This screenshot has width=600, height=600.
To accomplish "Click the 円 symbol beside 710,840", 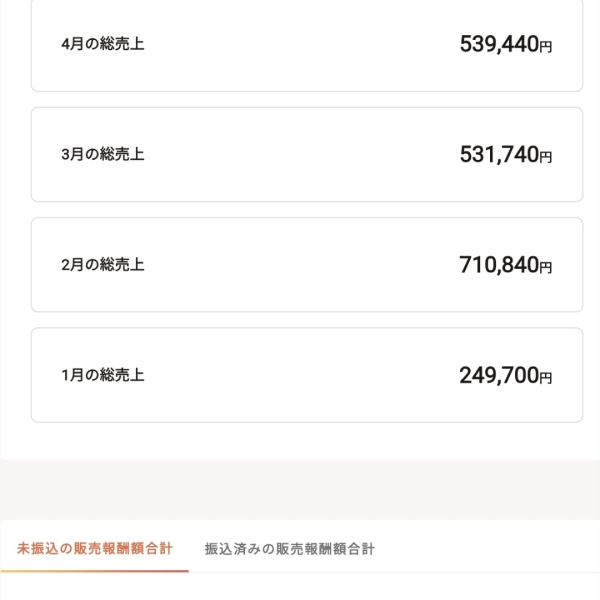I will pos(546,267).
